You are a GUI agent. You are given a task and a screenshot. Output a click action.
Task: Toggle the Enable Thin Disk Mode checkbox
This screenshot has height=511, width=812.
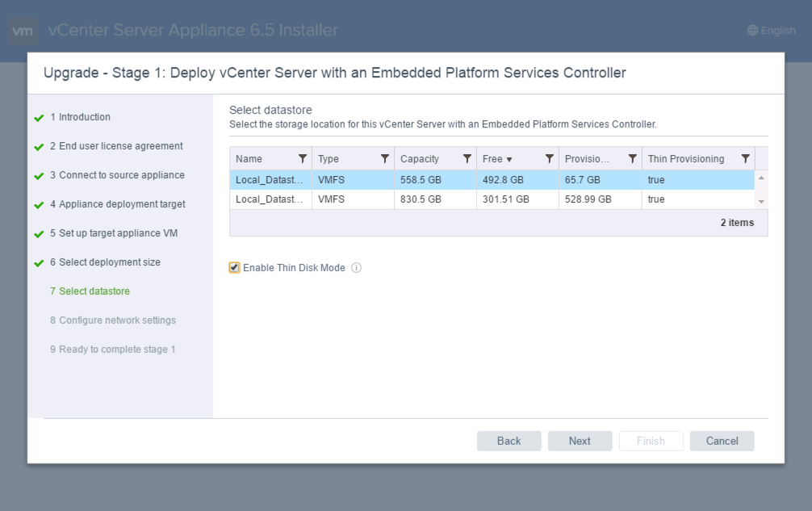[235, 268]
